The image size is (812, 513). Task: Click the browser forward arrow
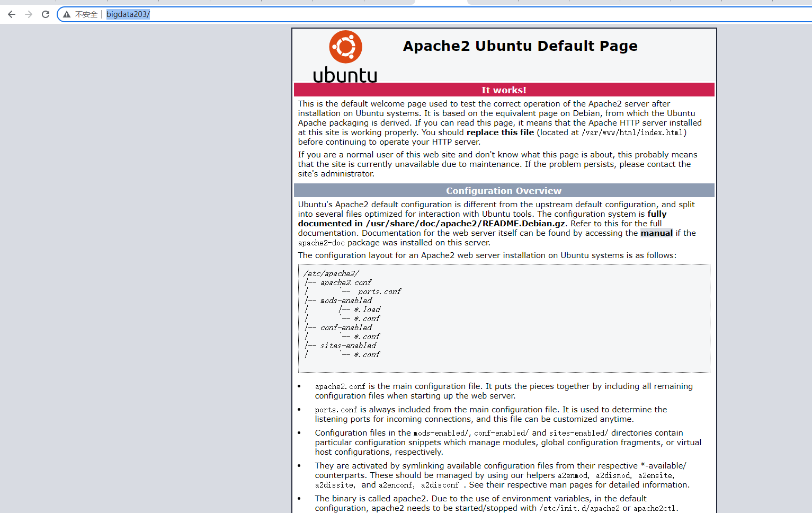[29, 14]
